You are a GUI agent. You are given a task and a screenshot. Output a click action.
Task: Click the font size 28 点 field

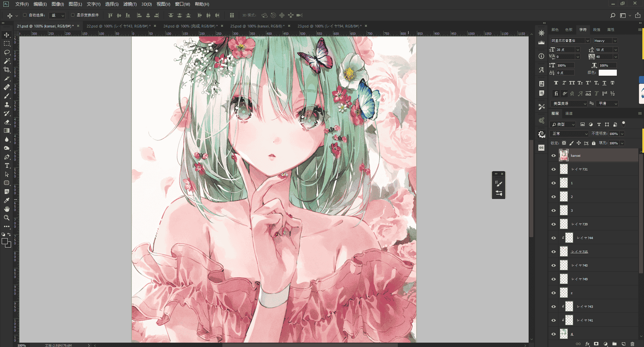pos(565,50)
